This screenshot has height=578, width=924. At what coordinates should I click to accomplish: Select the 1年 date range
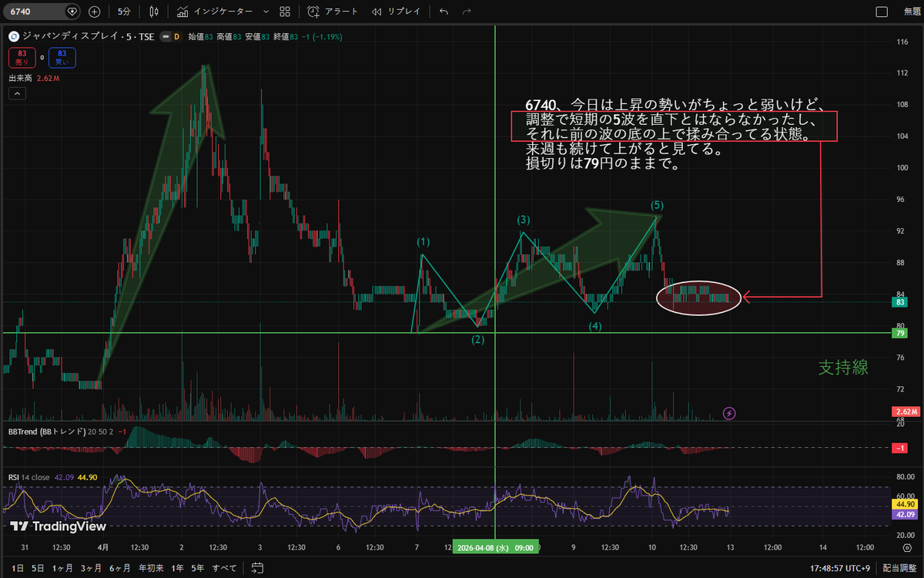click(x=177, y=568)
